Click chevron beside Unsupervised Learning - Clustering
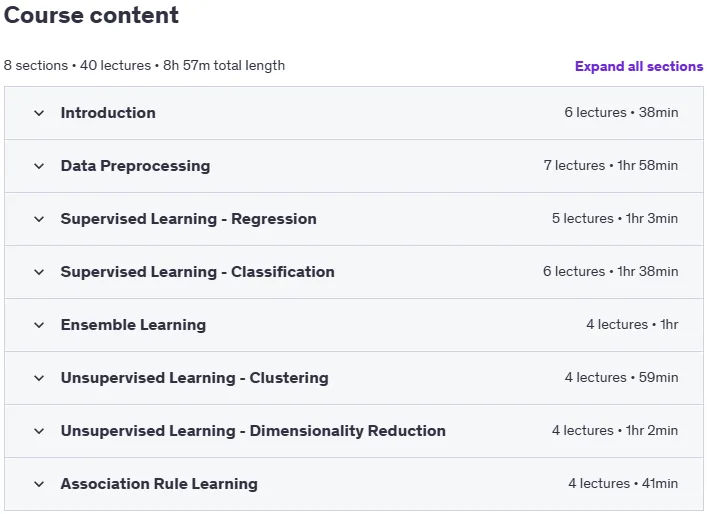Screen dimensions: 707x514 click(x=39, y=378)
